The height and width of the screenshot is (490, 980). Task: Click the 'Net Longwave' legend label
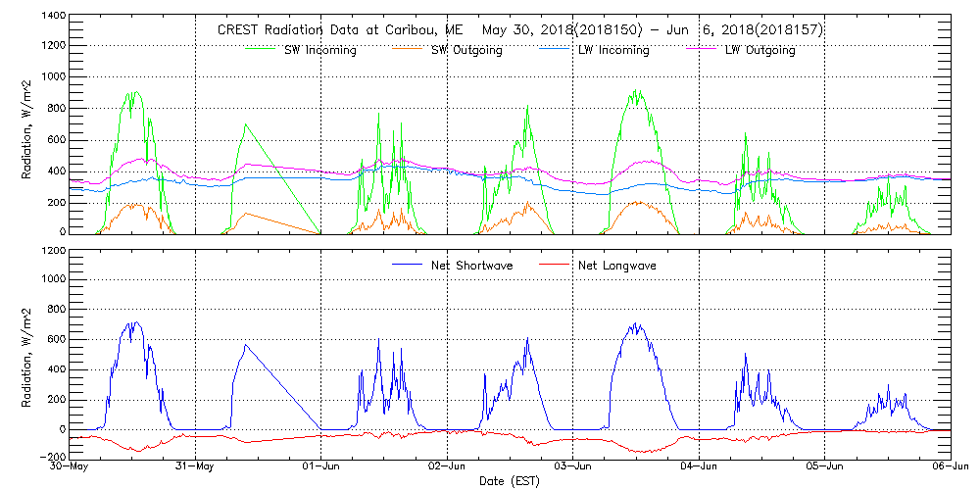click(615, 265)
